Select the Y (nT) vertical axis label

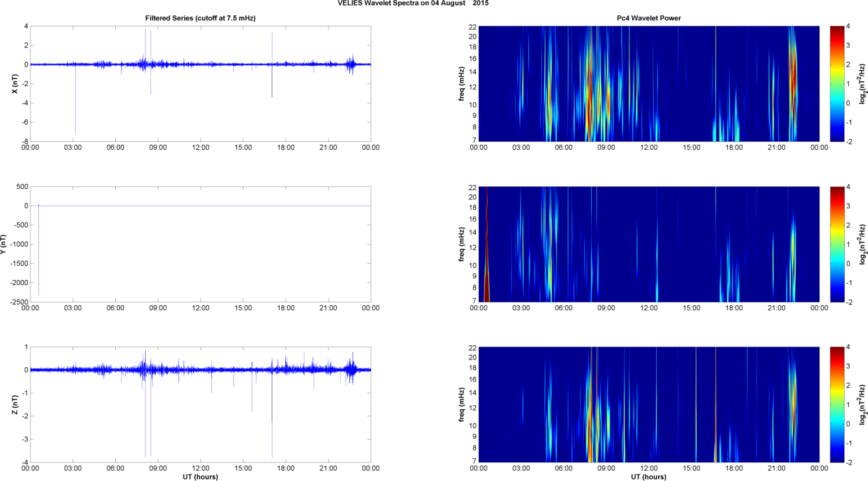point(5,244)
